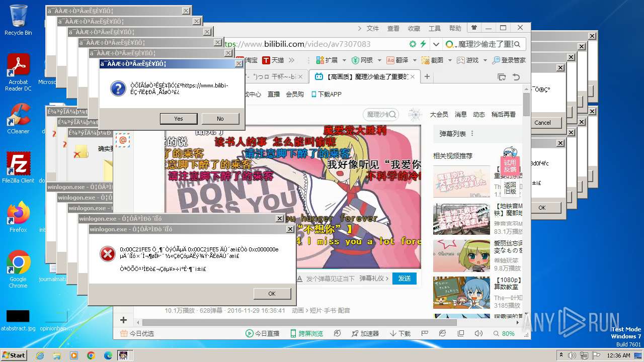644x362 pixels.
Task: Open the 地铁音MAD related video thumbnail
Action: pos(461,219)
